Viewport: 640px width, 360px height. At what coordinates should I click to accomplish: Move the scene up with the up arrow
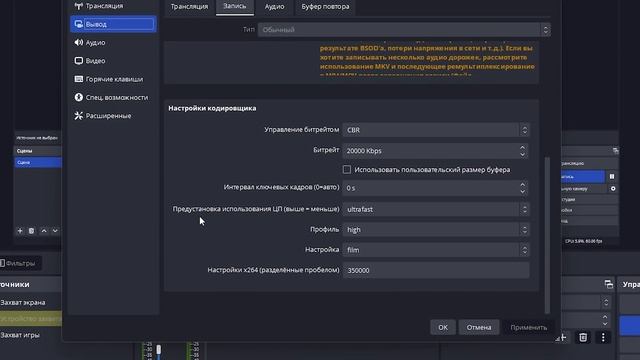pos(44,231)
